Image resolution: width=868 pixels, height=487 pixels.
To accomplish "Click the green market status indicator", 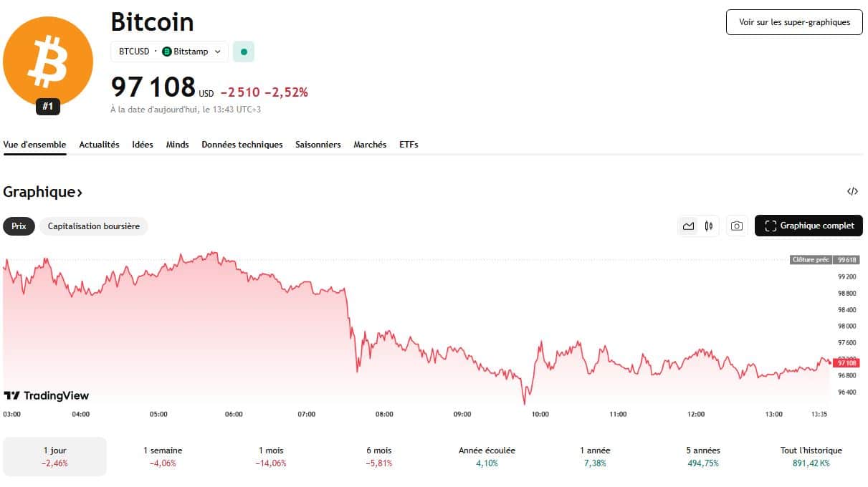I will pos(244,52).
